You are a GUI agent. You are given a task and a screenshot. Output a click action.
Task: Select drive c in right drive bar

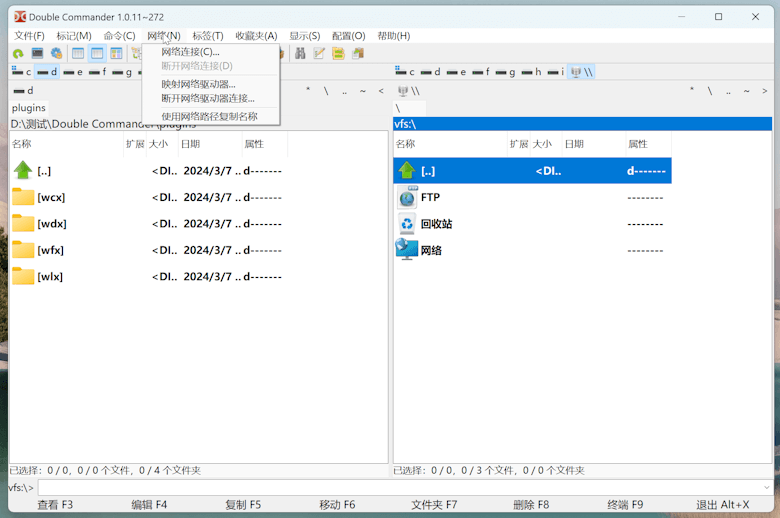405,72
